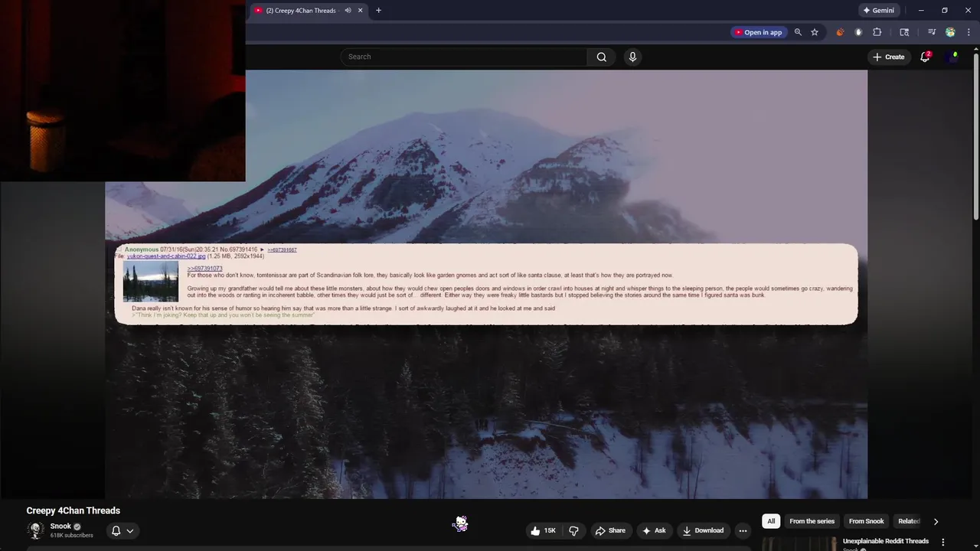980x551 pixels.
Task: Click the 4chan post cabin thumbnail
Action: click(x=150, y=282)
